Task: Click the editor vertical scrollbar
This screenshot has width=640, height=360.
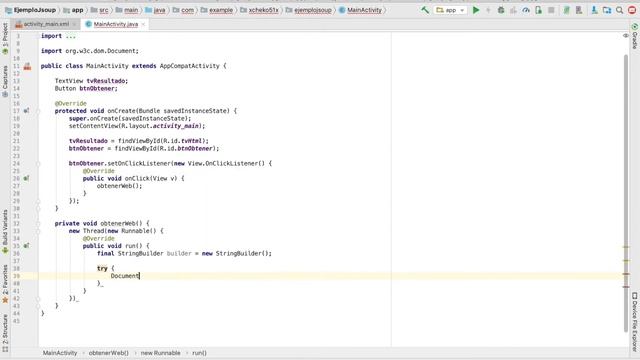Action: click(x=626, y=193)
